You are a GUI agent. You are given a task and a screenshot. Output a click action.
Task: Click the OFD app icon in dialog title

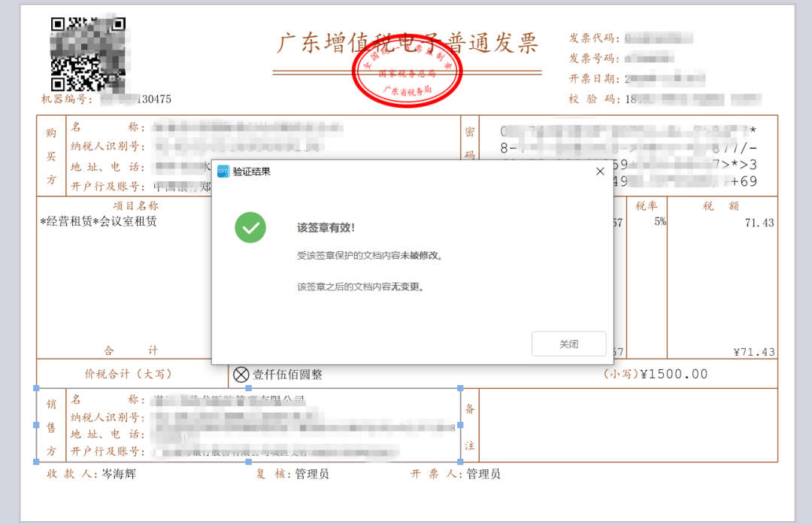point(223,171)
